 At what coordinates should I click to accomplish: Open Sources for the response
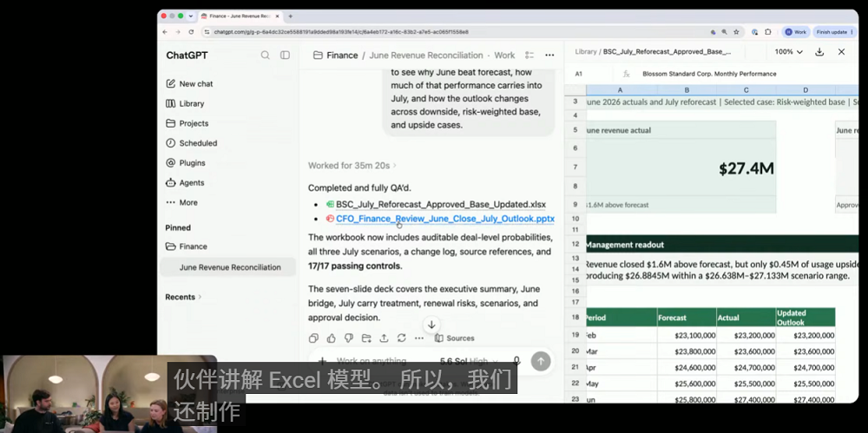pyautogui.click(x=455, y=338)
